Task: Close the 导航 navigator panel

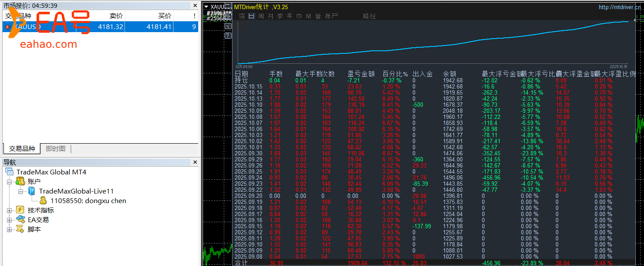Action: click(195, 162)
